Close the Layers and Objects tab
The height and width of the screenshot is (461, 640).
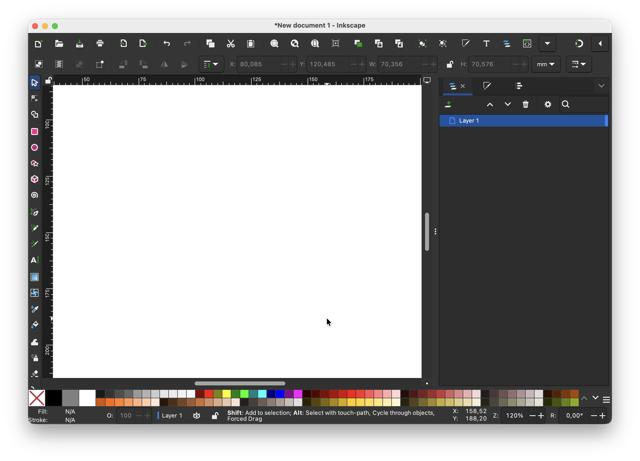tap(463, 86)
